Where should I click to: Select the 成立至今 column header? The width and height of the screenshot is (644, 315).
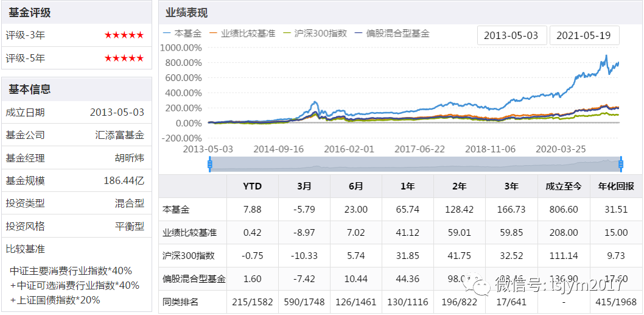pyautogui.click(x=564, y=186)
